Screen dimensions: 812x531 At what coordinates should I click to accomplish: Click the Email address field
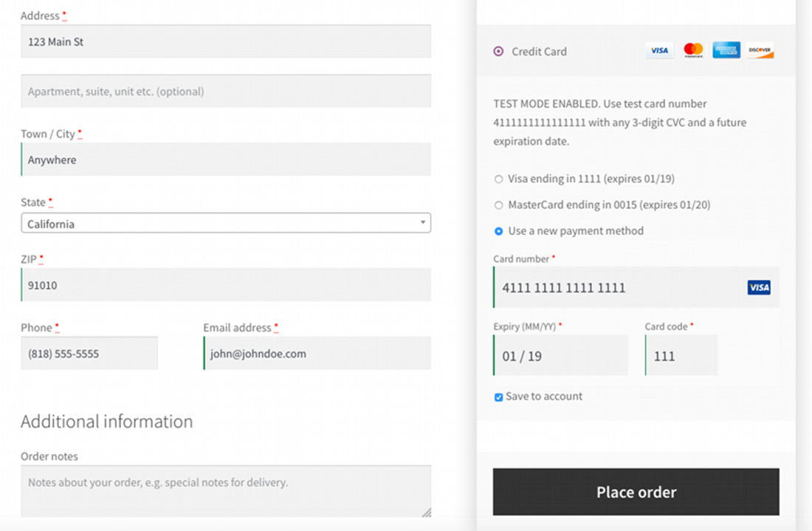(x=317, y=354)
